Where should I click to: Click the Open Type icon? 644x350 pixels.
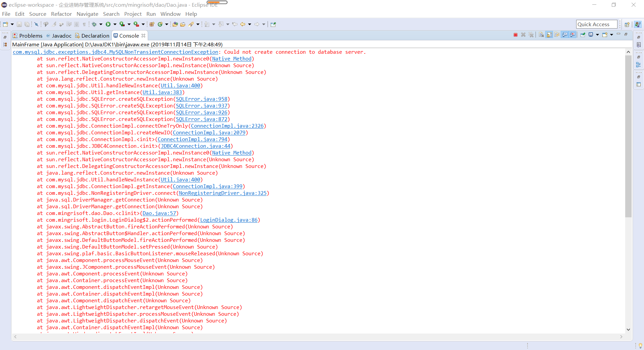[x=175, y=24]
